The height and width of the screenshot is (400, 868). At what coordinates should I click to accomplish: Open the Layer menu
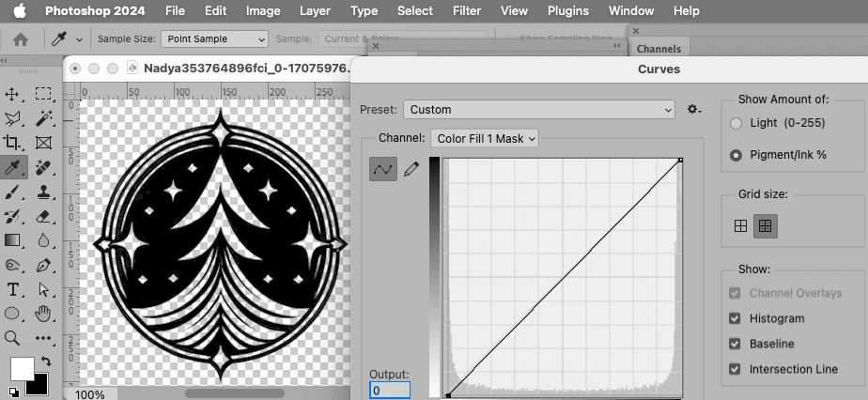coord(315,10)
